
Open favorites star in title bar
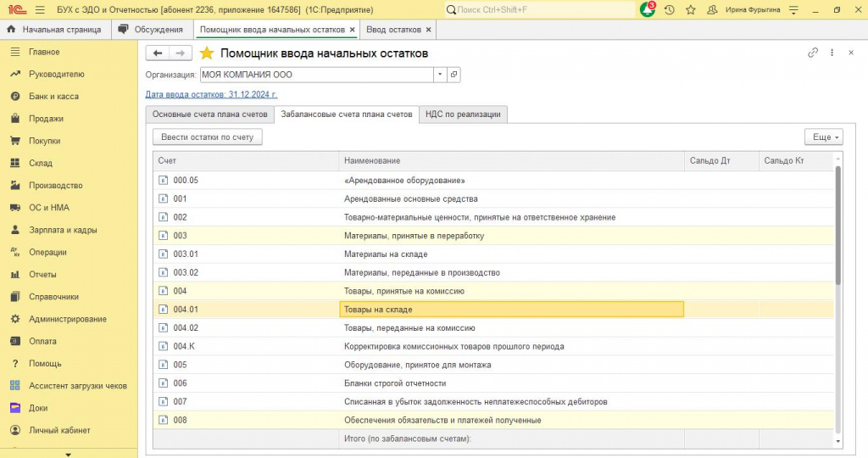(x=691, y=10)
